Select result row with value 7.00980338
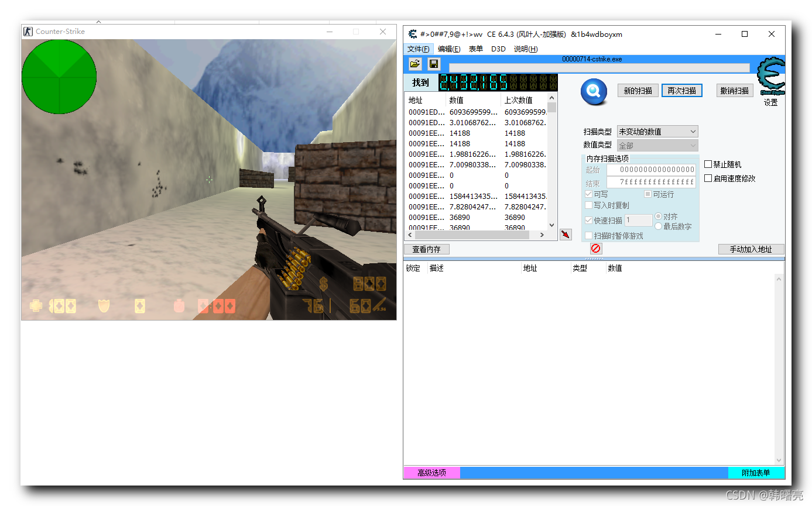 point(476,164)
